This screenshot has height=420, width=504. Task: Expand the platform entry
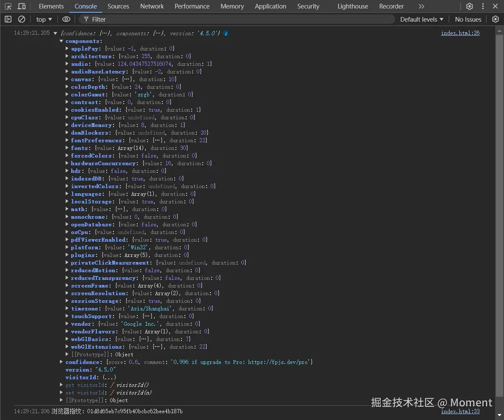click(67, 247)
